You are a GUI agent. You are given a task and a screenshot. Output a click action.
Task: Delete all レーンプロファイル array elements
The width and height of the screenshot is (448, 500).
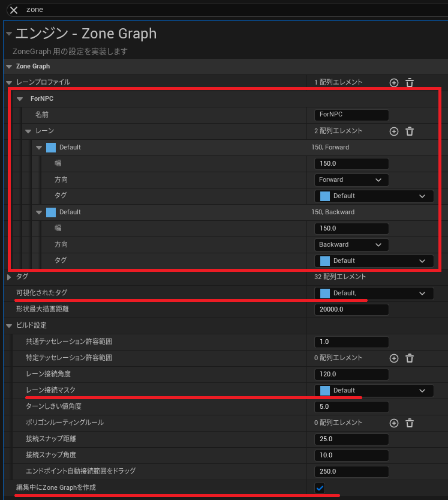(x=410, y=83)
